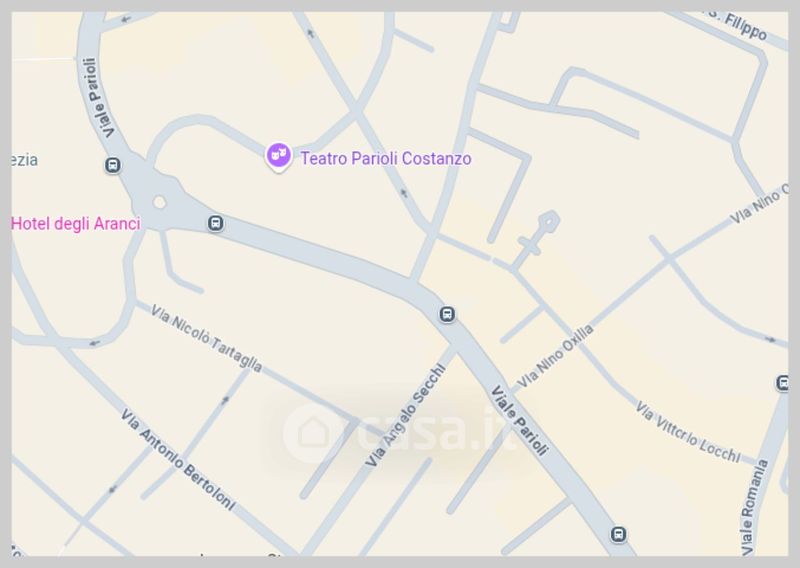Select the upper-left Viale Parioli street label

98,97
